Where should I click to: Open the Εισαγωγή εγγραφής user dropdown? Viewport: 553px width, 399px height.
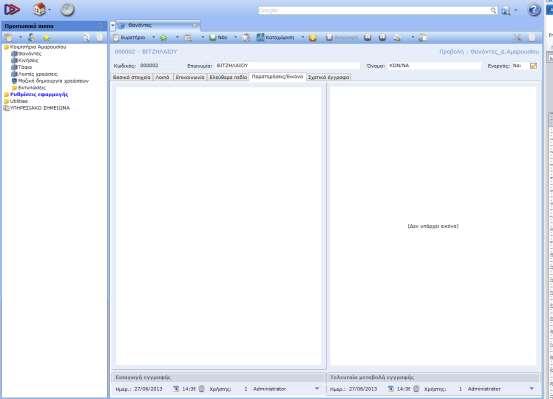[317, 389]
